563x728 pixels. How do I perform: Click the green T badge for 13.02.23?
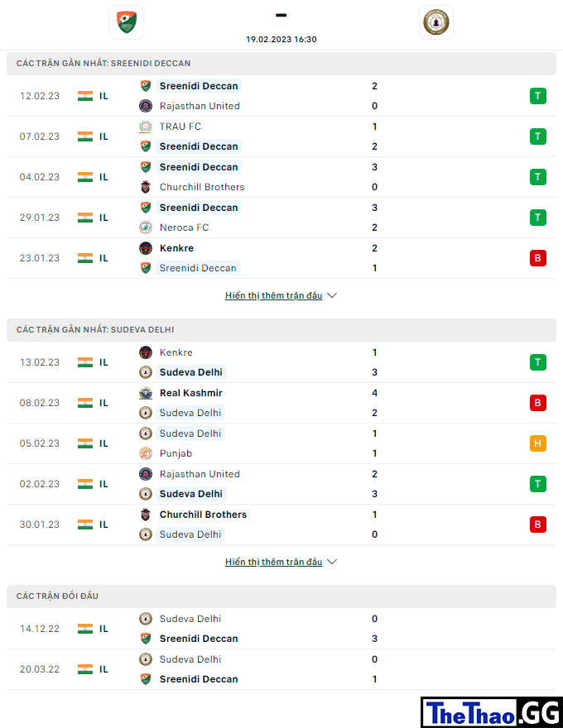[x=537, y=362]
